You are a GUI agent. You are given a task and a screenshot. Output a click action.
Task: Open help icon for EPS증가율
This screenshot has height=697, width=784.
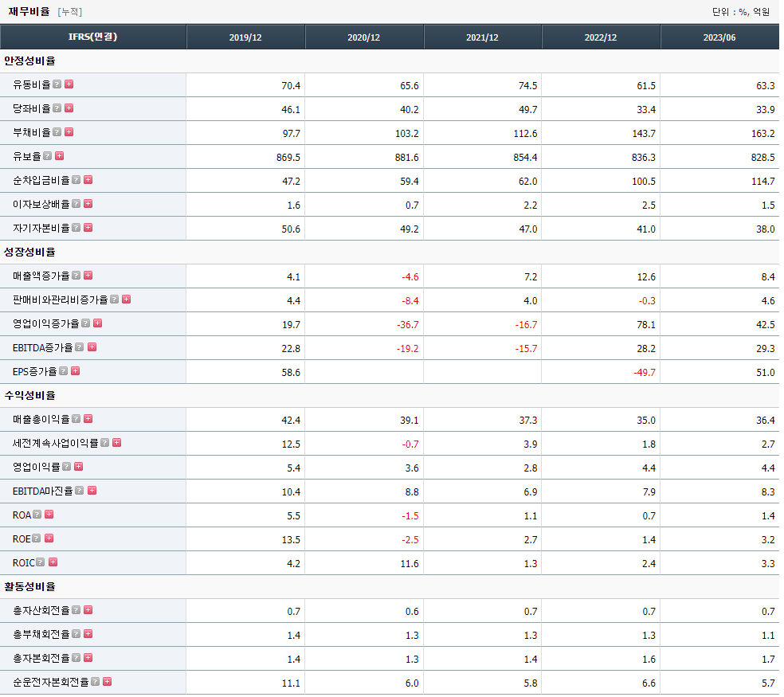[x=64, y=371]
